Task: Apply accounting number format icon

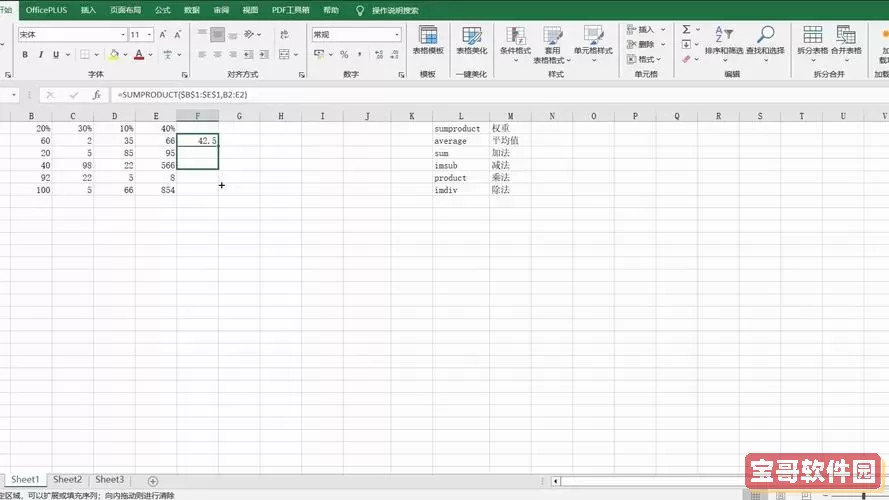Action: click(319, 54)
